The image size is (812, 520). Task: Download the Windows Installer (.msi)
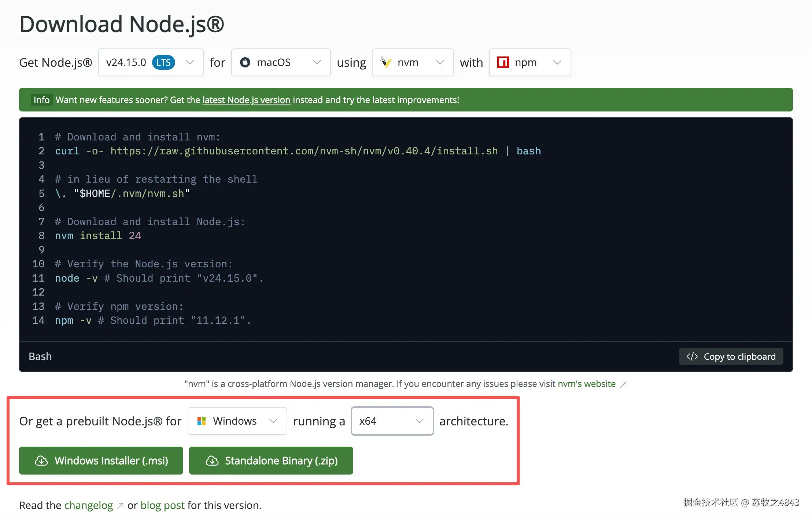(101, 461)
